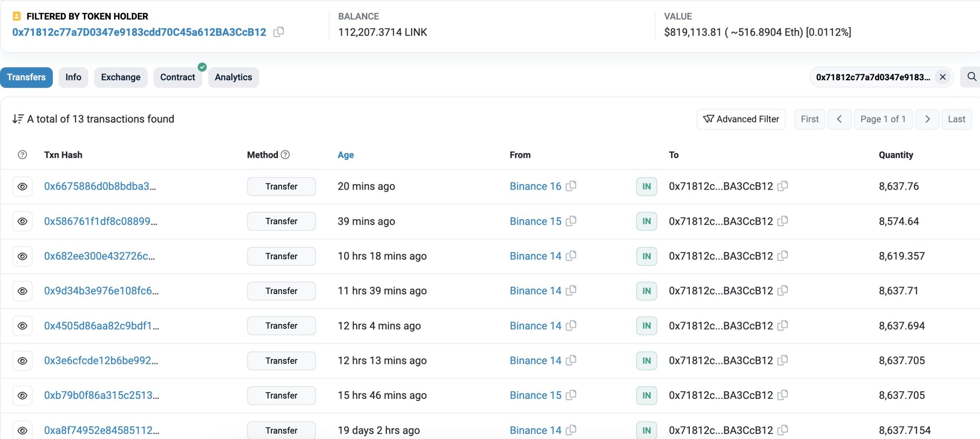Toggle eye preview for 0x6675886d0b8bdba3 transaction
980x439 pixels.
(x=23, y=186)
